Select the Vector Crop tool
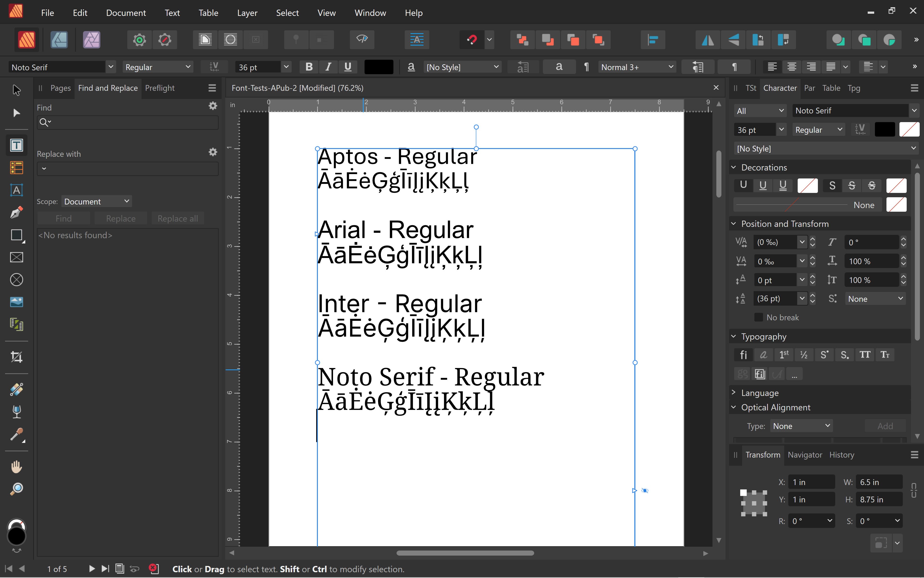 [x=16, y=357]
